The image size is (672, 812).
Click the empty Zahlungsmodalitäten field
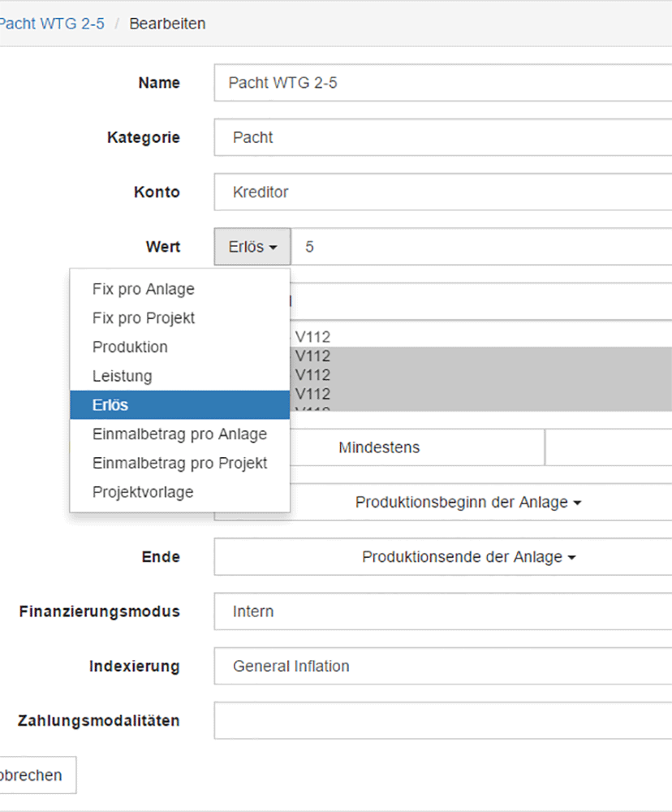pos(442,721)
